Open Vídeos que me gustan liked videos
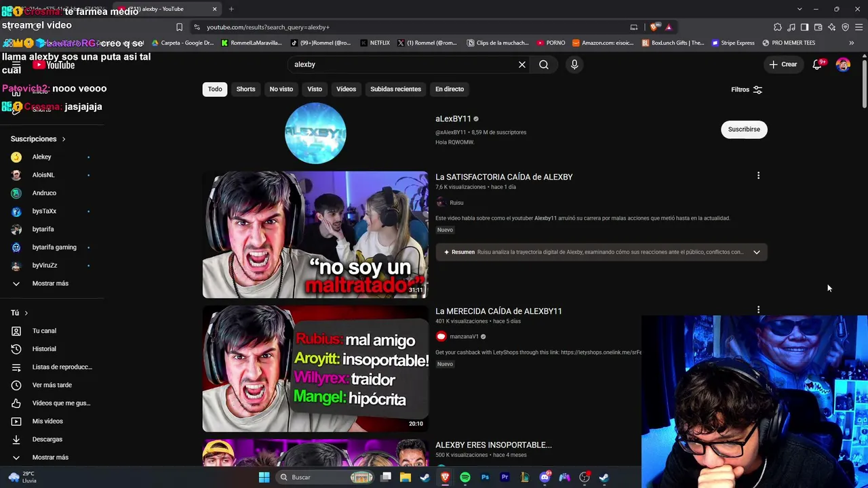Image resolution: width=868 pixels, height=488 pixels. click(61, 403)
